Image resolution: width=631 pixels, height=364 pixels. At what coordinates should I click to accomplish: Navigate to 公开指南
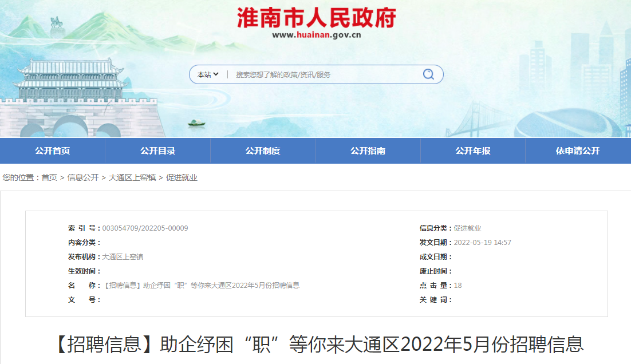click(x=368, y=151)
